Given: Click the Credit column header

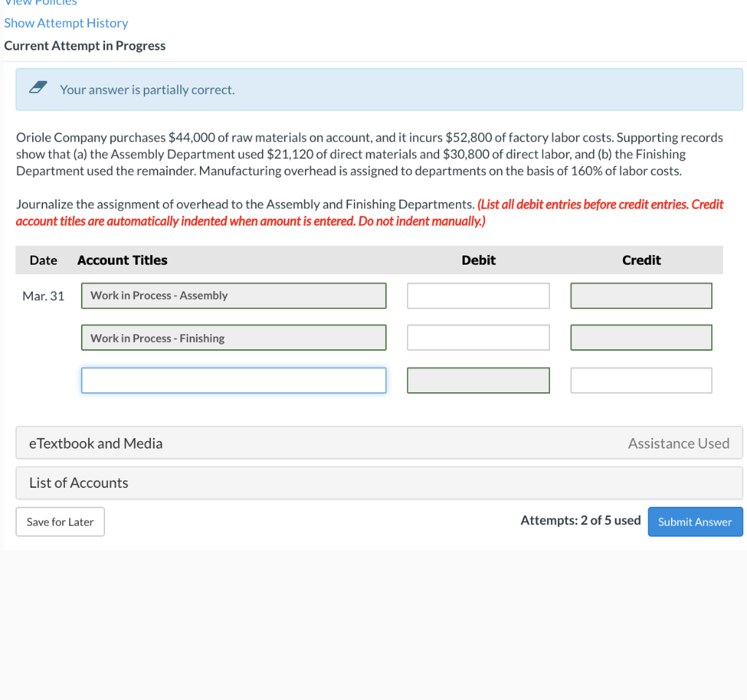Looking at the screenshot, I should coord(640,260).
